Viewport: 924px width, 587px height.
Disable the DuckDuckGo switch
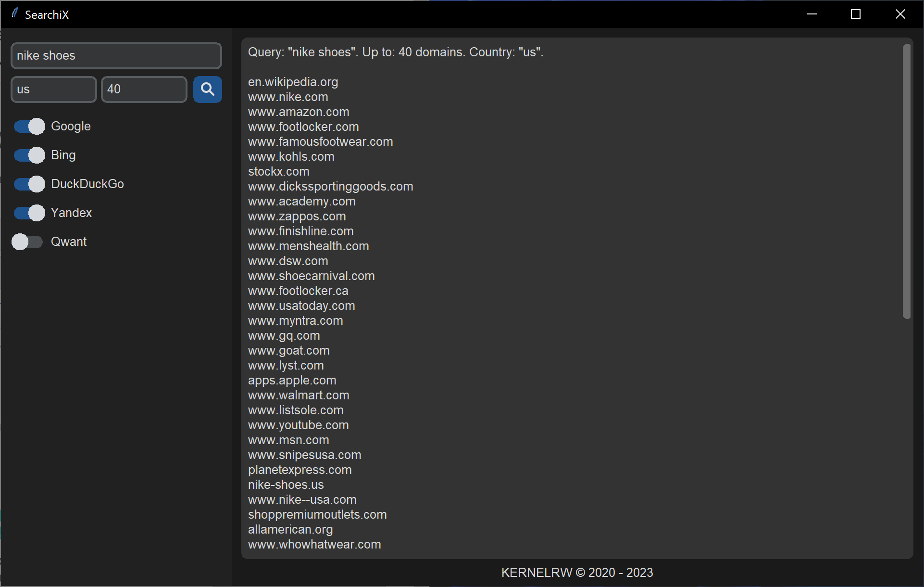tap(29, 184)
